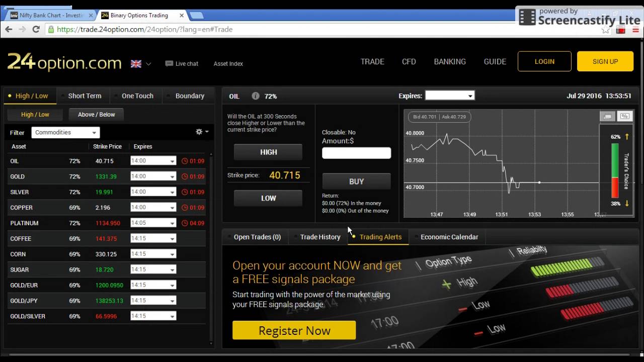This screenshot has width=644, height=362.
Task: Click the clock timer icon for GOLD
Action: [184, 176]
